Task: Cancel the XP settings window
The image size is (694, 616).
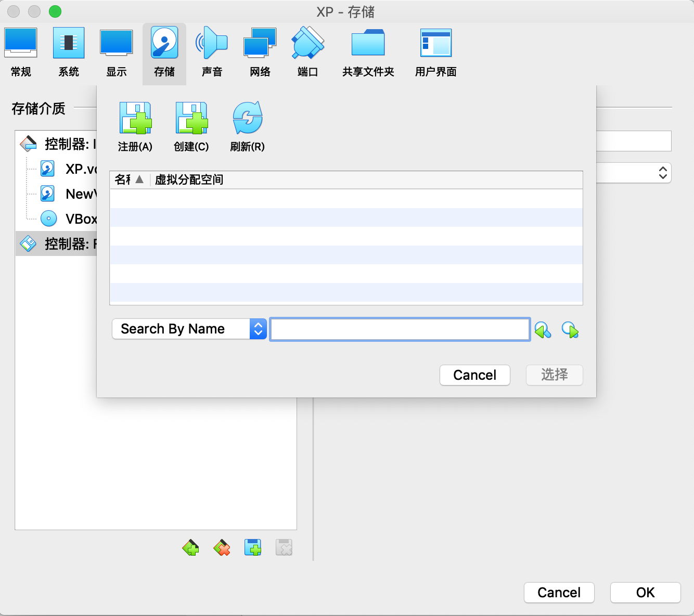Action: click(x=559, y=593)
